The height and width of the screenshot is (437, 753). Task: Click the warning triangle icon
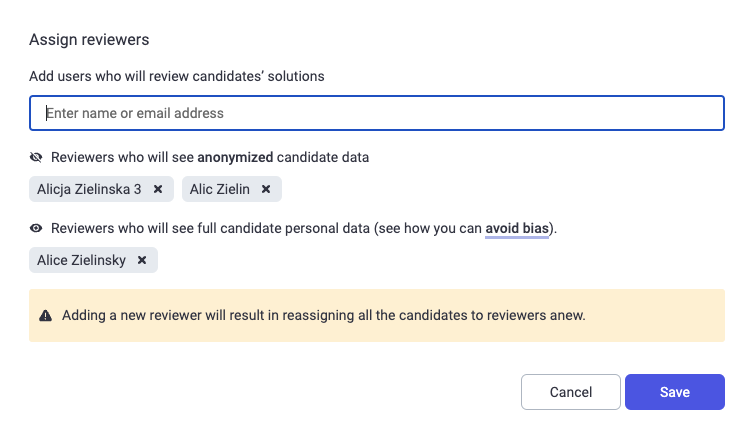[x=46, y=316]
